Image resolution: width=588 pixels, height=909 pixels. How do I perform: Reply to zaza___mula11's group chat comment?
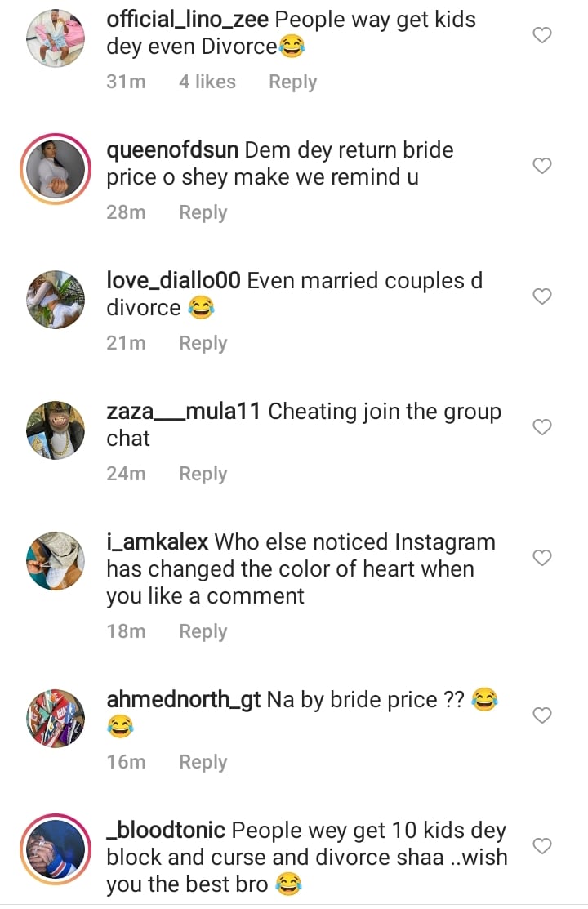coord(203,474)
